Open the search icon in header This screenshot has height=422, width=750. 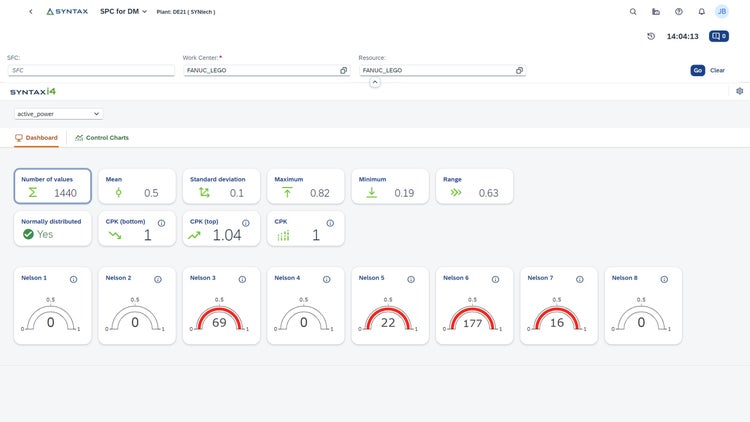(x=633, y=11)
